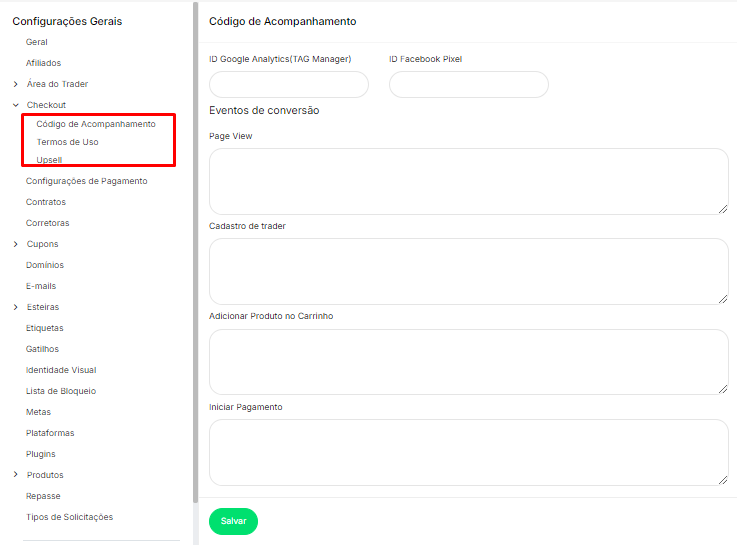
Task: Expand the Cupons menu group
Action: coord(16,244)
